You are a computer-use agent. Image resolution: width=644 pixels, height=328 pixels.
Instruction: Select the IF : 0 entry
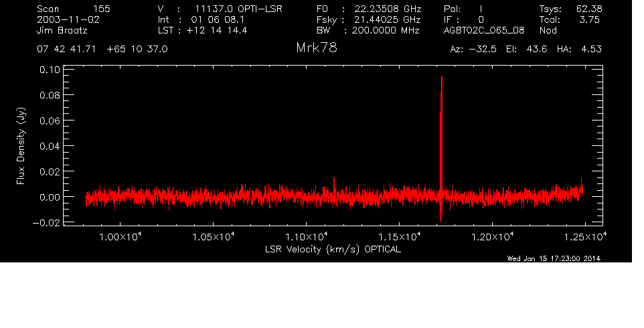tap(464, 19)
